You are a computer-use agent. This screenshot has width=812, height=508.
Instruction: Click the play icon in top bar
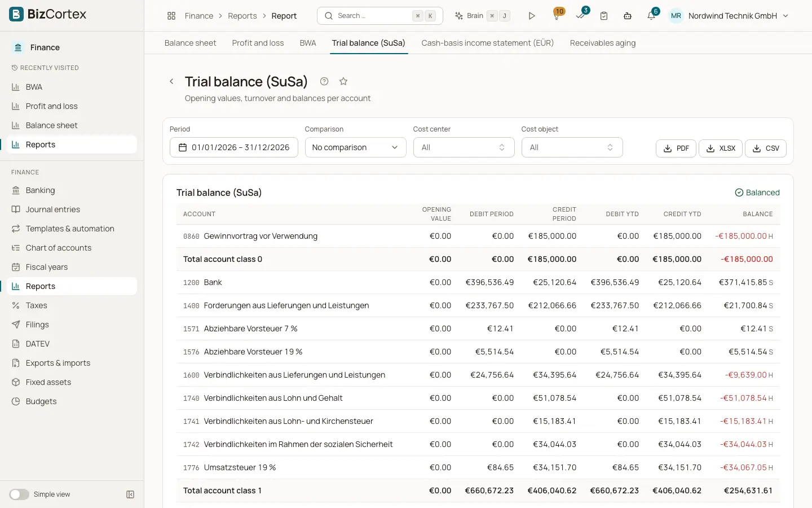pyautogui.click(x=531, y=16)
